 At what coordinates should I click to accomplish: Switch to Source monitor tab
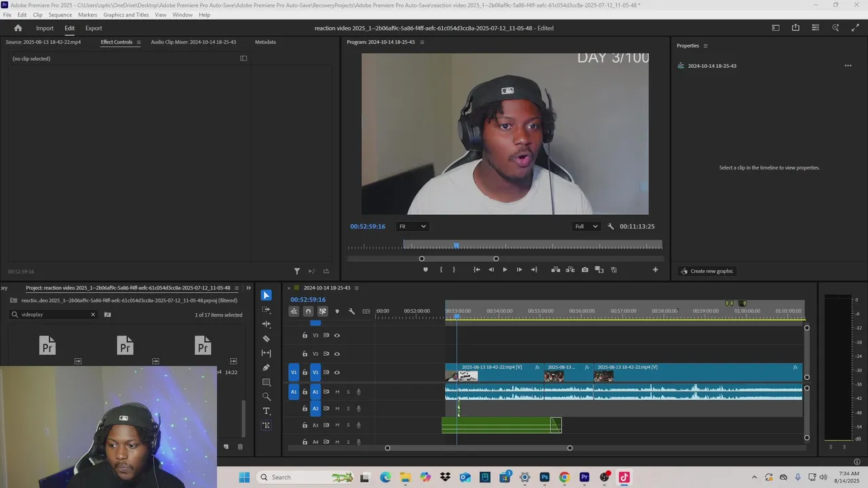[43, 42]
